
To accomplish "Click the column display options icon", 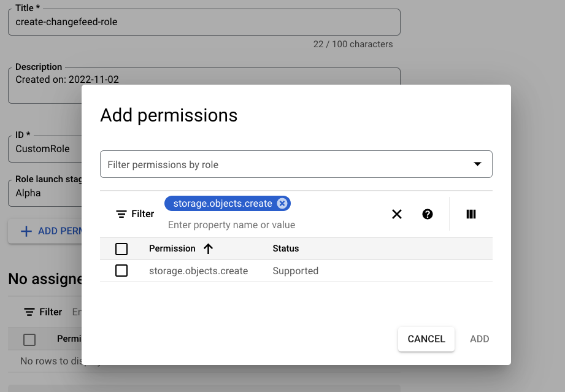I will [471, 213].
